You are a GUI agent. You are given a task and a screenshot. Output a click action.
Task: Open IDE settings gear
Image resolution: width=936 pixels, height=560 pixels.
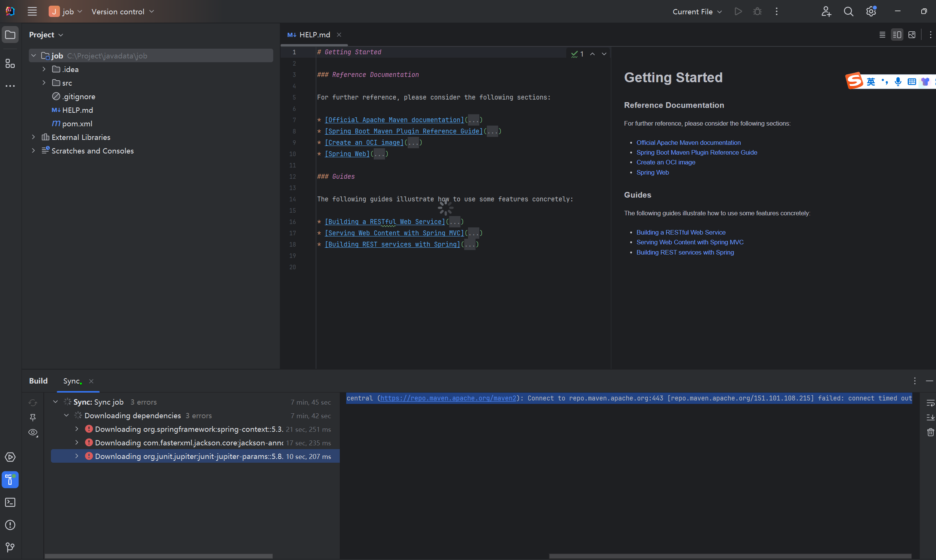[871, 12]
